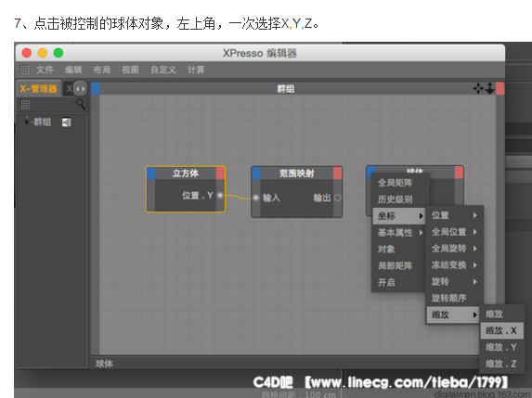Viewport: 532px width, 398px height.
Task: Click the red output corner of 立方体 node
Action: point(220,173)
